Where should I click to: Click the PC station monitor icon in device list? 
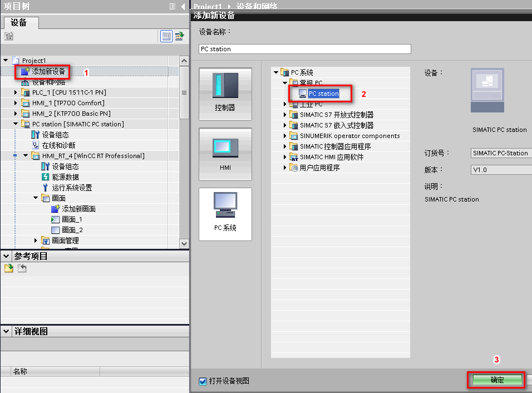pyautogui.click(x=302, y=94)
